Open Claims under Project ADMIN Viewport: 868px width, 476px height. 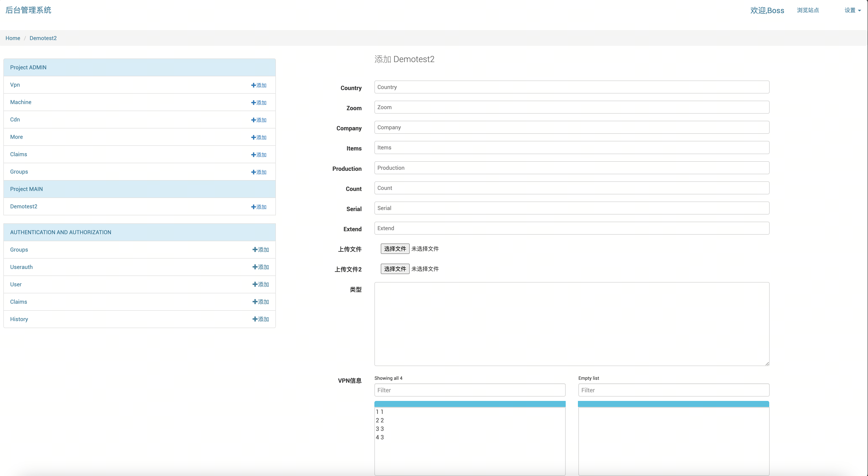click(18, 154)
